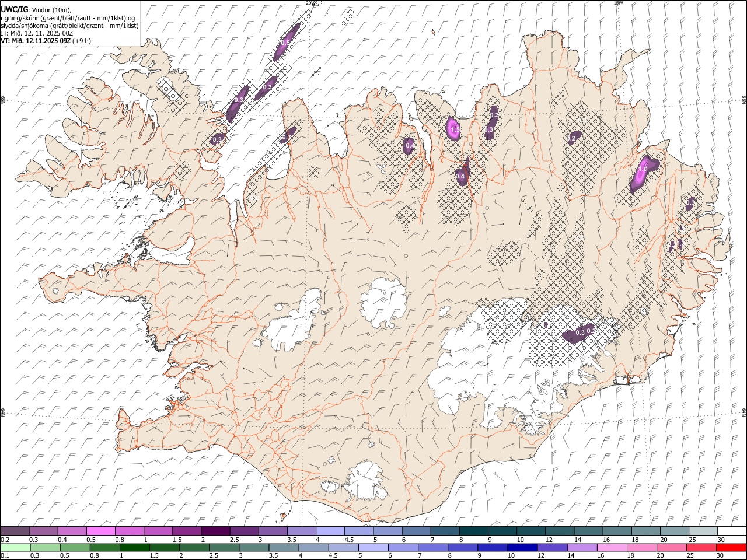
Task: Pick top-row dark teal swatch between 8 and 9
Action: pos(473,531)
